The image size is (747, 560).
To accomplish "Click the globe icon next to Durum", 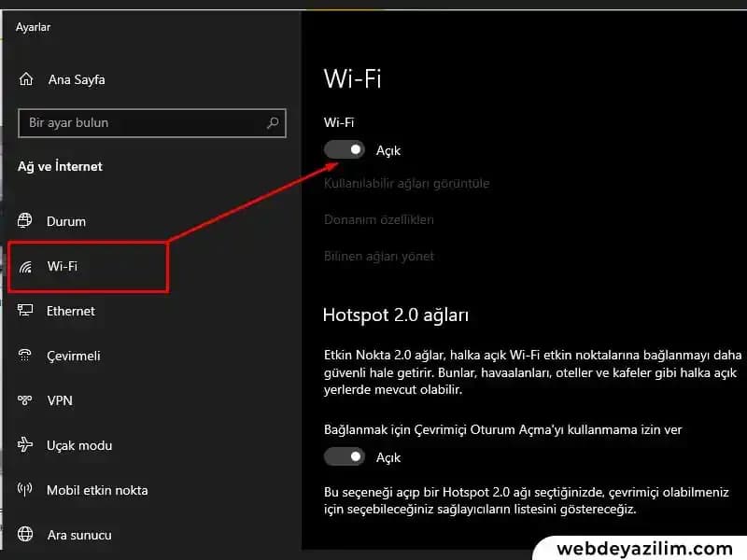I will 26,221.
